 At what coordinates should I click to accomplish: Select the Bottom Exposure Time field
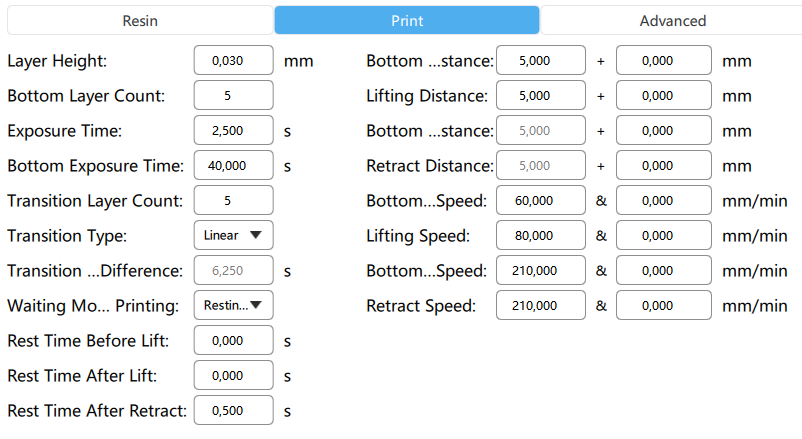point(233,165)
